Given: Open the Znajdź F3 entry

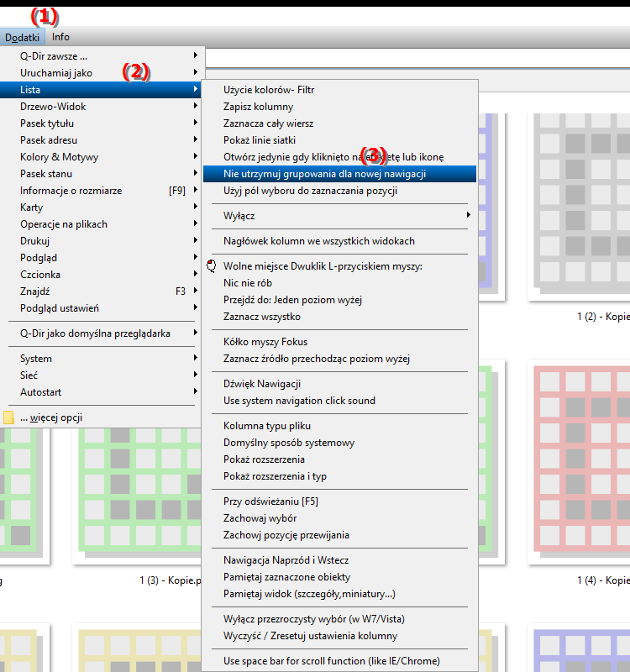Looking at the screenshot, I should point(102,291).
